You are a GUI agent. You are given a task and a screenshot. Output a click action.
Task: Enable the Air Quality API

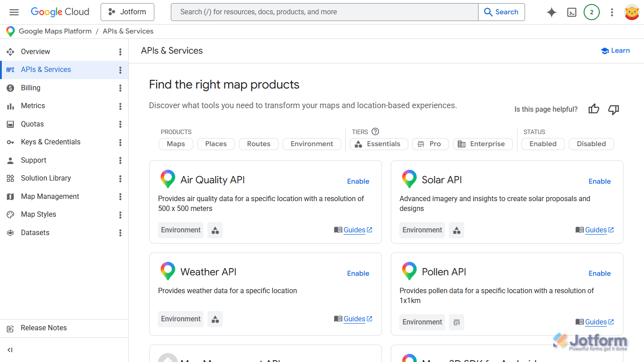tap(358, 181)
